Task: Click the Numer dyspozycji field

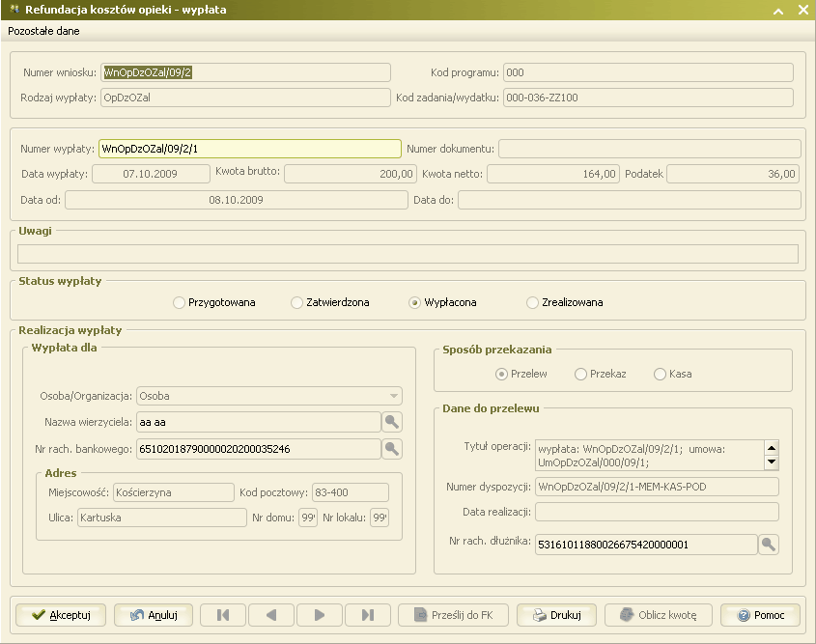Action: click(657, 487)
